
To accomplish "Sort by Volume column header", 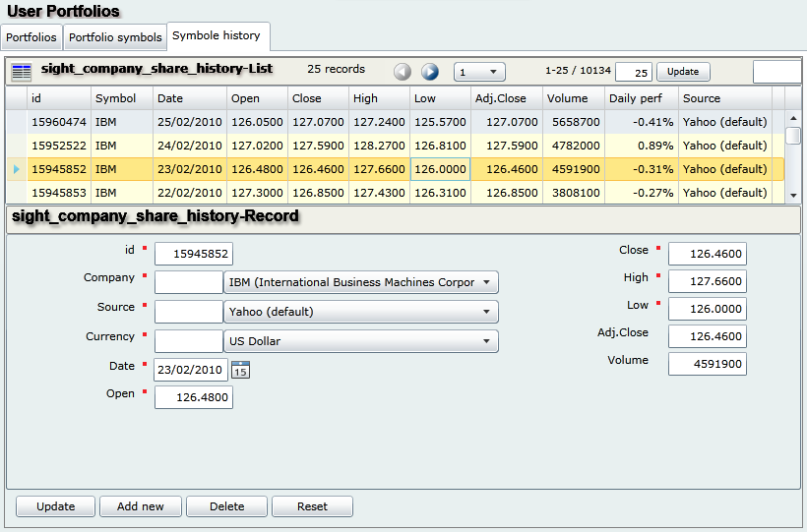I will (x=574, y=98).
